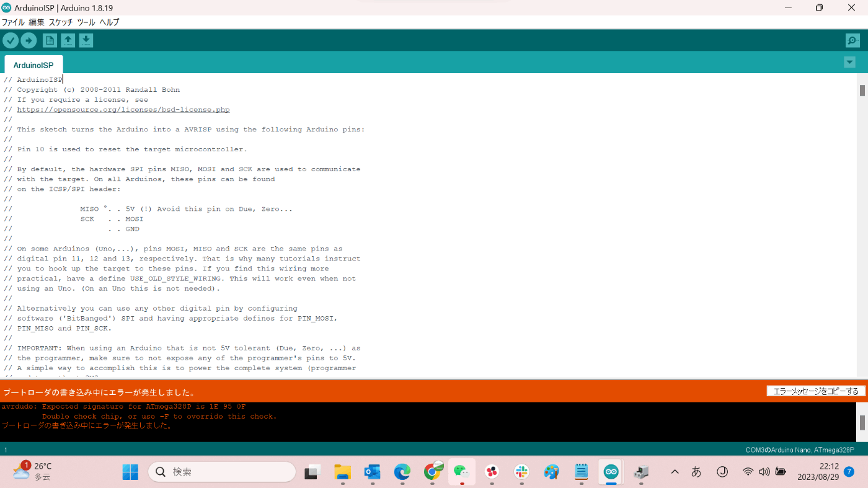Image resolution: width=868 pixels, height=488 pixels.
Task: Select the ArduinoISP sketch tab
Action: [x=33, y=64]
